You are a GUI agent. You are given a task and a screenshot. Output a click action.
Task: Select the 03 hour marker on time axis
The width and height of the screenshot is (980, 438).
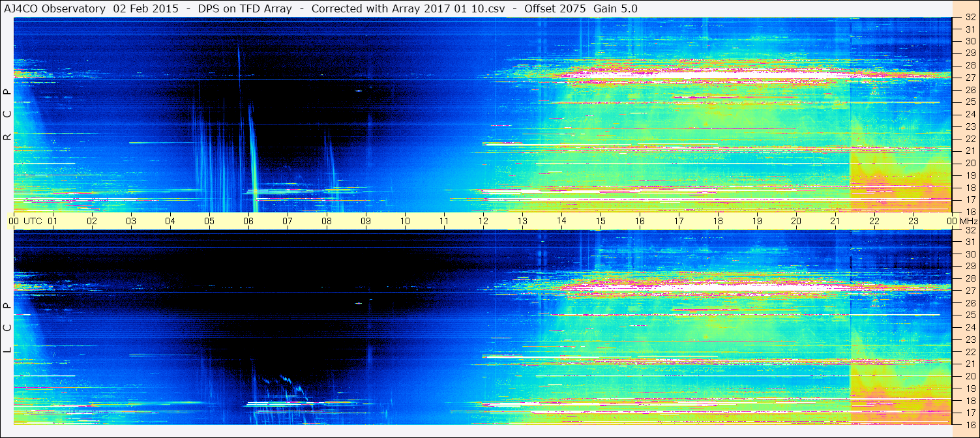131,221
